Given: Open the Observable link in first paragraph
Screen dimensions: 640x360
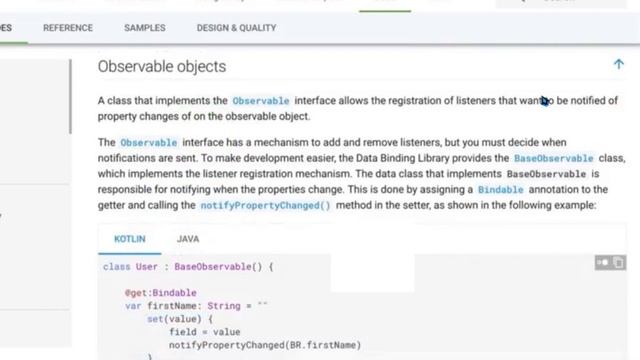Looking at the screenshot, I should (261, 101).
